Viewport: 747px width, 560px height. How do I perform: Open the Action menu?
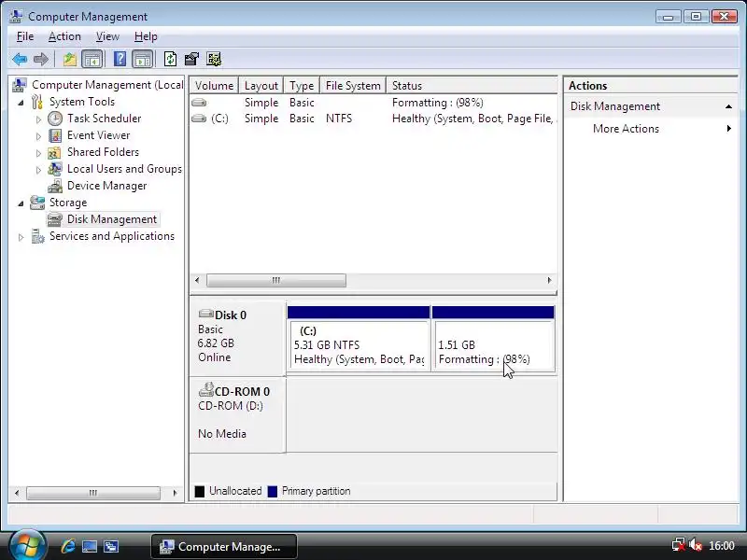click(64, 36)
